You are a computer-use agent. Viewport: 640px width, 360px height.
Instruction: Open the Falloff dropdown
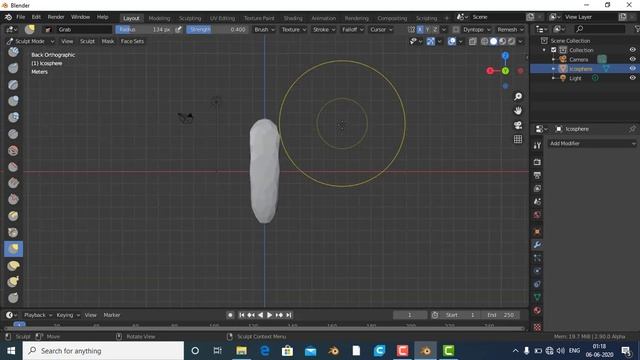352,29
